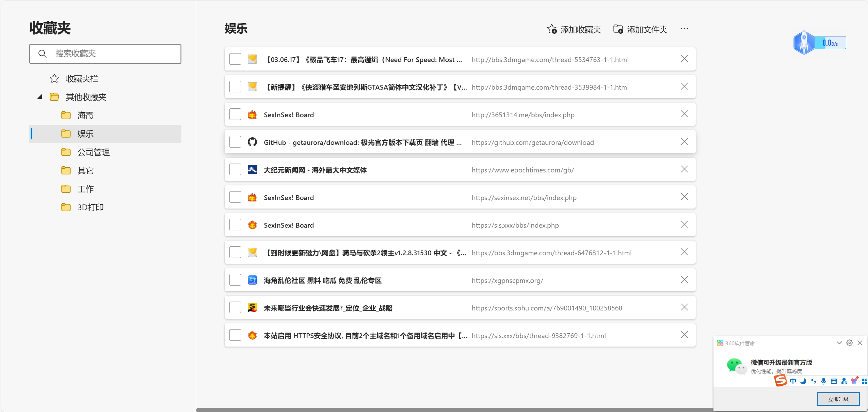Click the horizontal scrollbar at bottom

coord(454,410)
